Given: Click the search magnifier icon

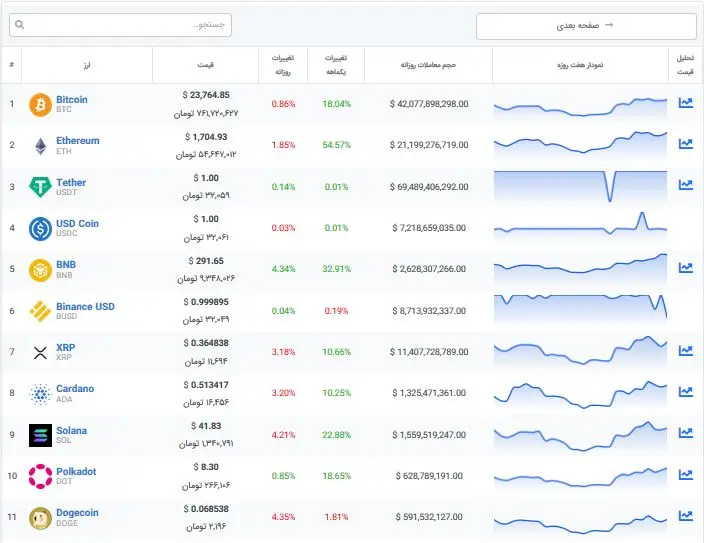Looking at the screenshot, I should pyautogui.click(x=19, y=25).
